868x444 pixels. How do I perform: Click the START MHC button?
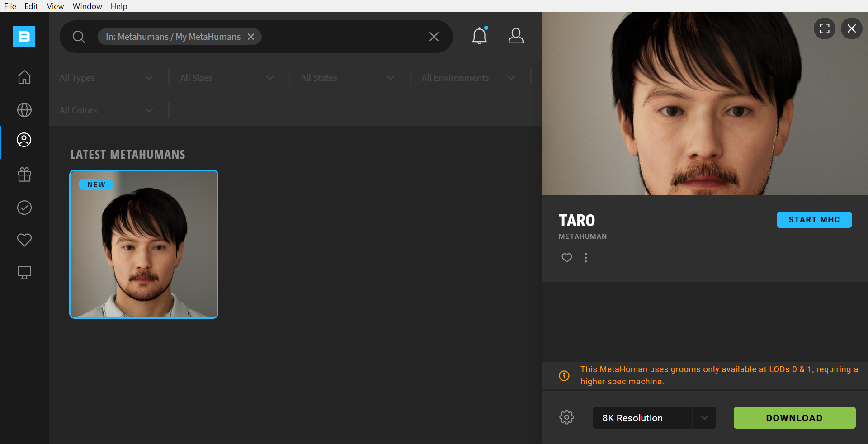[814, 220]
